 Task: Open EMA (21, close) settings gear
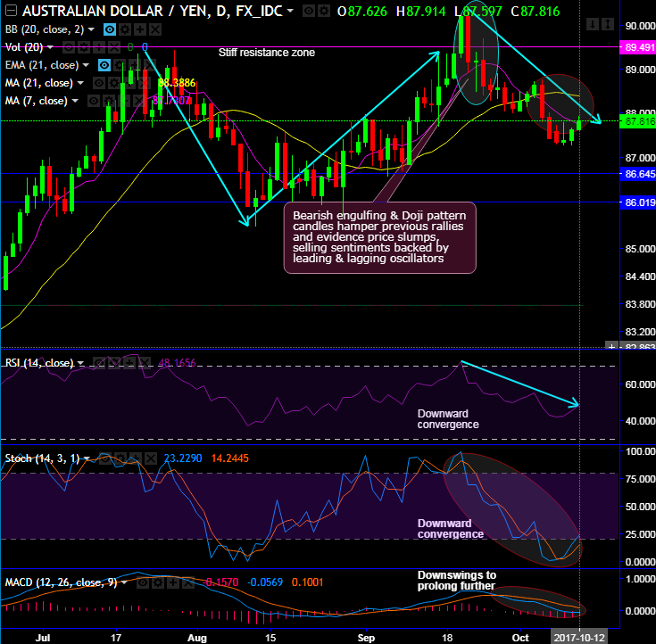(x=120, y=65)
